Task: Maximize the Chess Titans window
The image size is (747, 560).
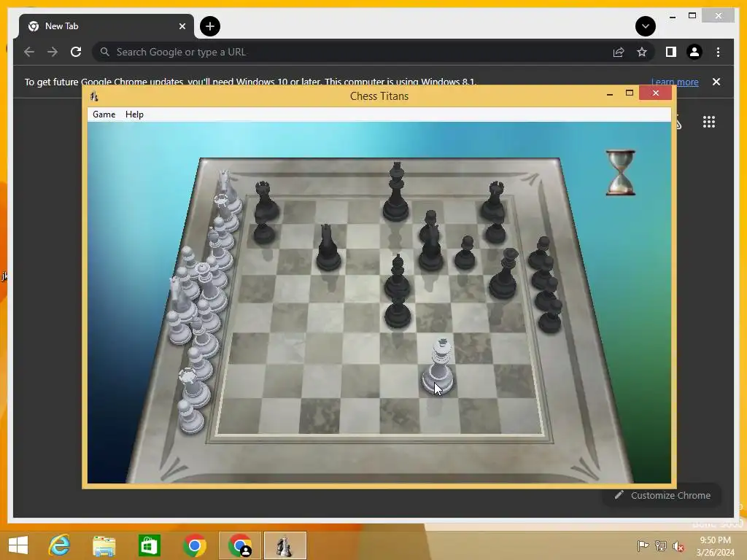Action: point(630,93)
